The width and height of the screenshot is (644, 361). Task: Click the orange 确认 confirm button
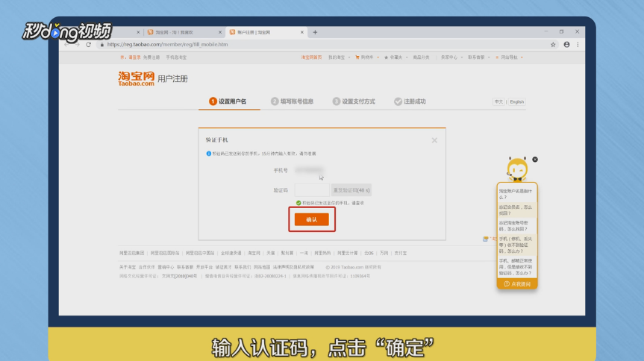pos(312,219)
